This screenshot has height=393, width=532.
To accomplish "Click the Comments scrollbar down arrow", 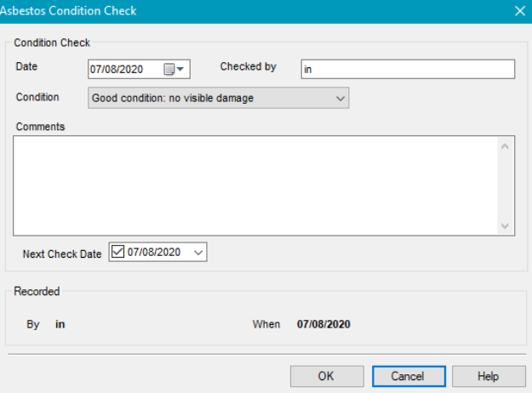I will coord(505,225).
